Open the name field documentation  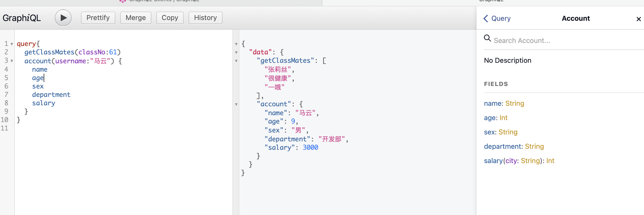click(492, 103)
